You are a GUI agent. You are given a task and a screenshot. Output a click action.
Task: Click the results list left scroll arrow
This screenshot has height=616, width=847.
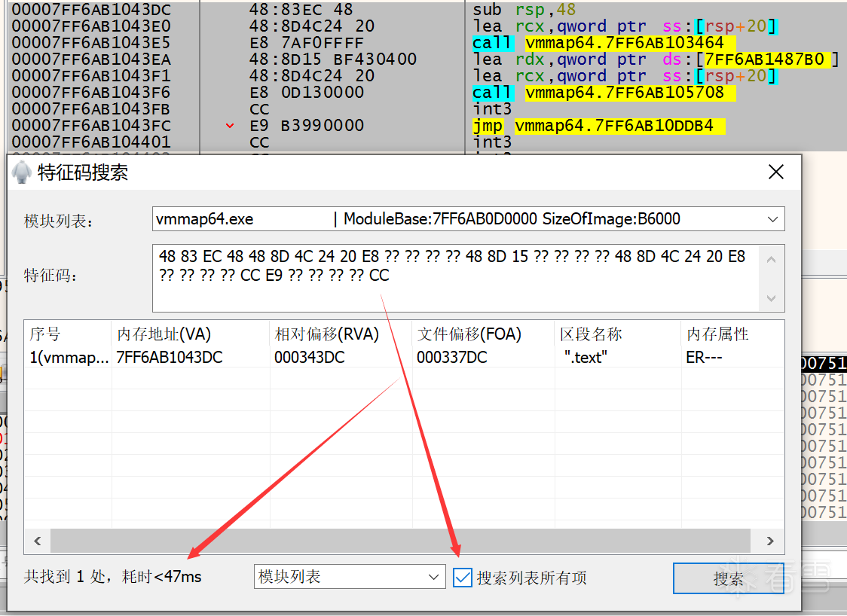coord(37,541)
